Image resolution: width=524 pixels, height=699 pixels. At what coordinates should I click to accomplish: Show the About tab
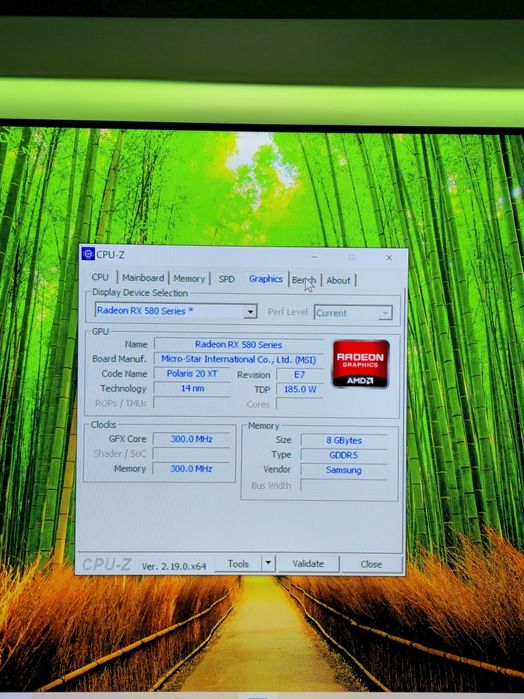(338, 280)
